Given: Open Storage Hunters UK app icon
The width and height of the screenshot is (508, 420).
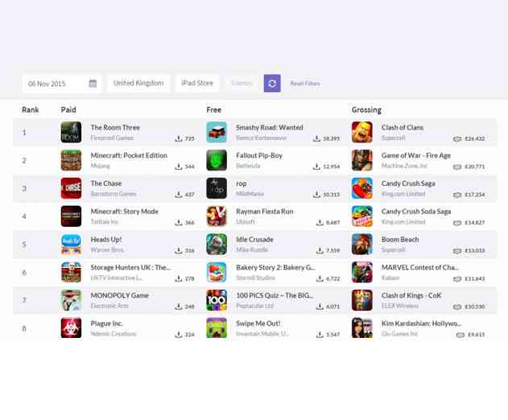Looking at the screenshot, I should [71, 272].
